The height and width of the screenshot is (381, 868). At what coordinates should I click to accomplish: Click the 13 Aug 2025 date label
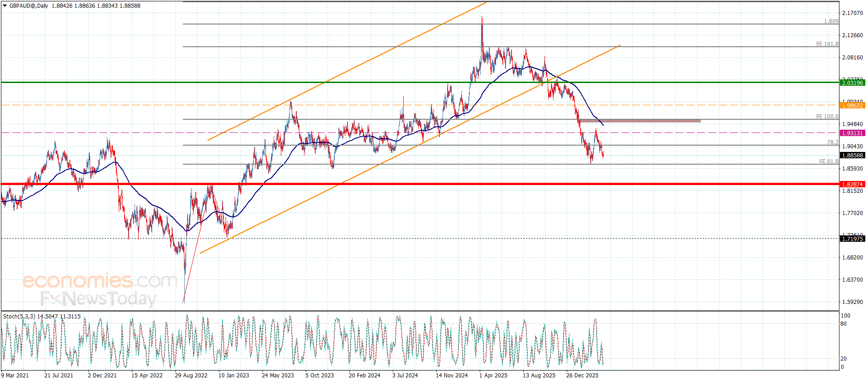539,375
